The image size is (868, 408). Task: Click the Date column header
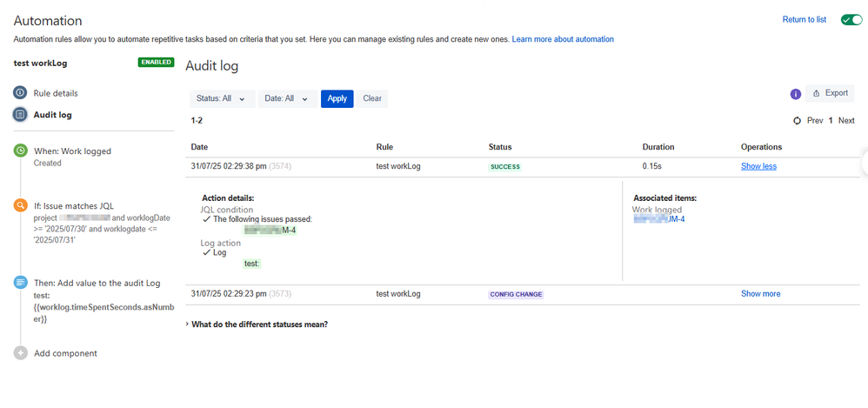(x=199, y=147)
